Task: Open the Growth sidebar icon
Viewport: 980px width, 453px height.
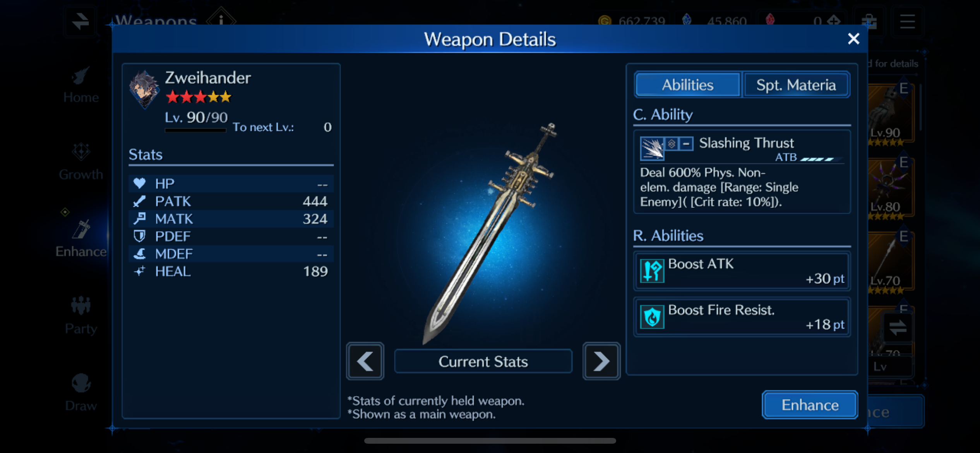Action: 81,161
